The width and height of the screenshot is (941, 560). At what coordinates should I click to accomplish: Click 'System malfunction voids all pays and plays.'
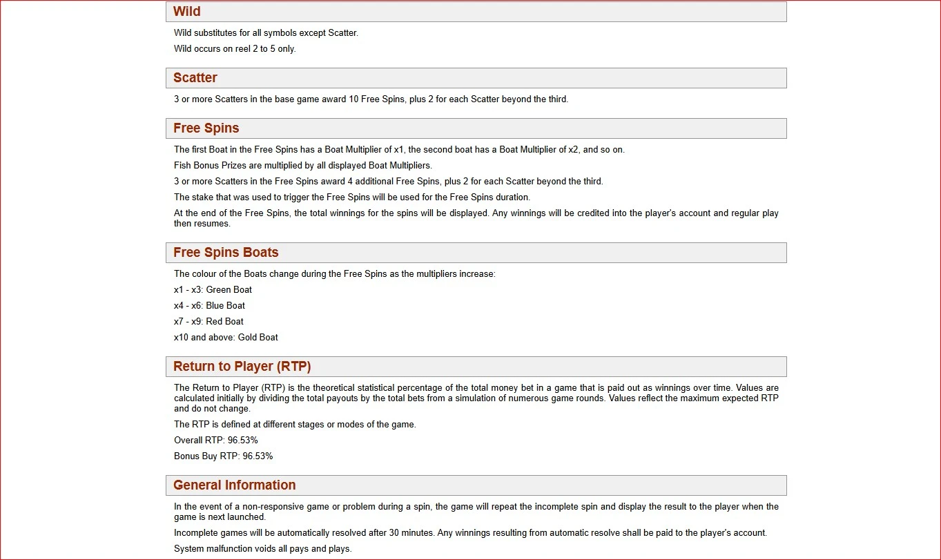[262, 549]
